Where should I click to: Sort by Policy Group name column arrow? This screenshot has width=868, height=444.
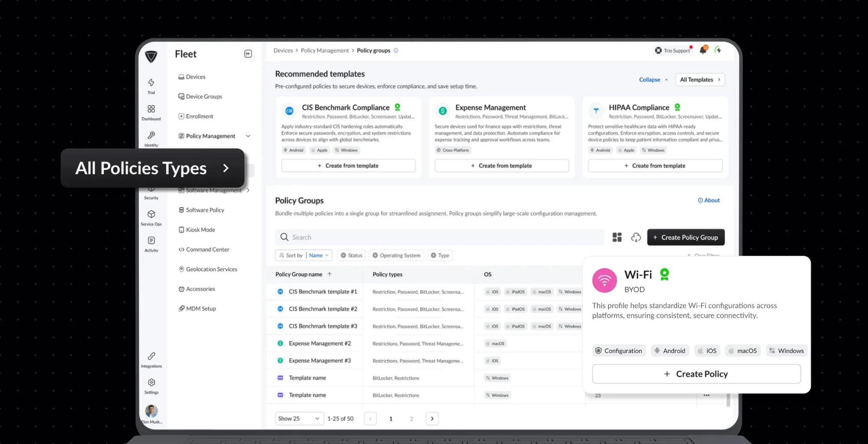pyautogui.click(x=329, y=274)
